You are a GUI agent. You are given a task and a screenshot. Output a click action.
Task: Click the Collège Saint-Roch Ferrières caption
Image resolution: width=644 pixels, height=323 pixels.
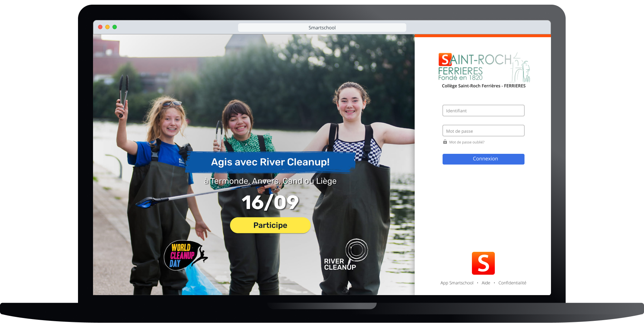[x=483, y=86]
